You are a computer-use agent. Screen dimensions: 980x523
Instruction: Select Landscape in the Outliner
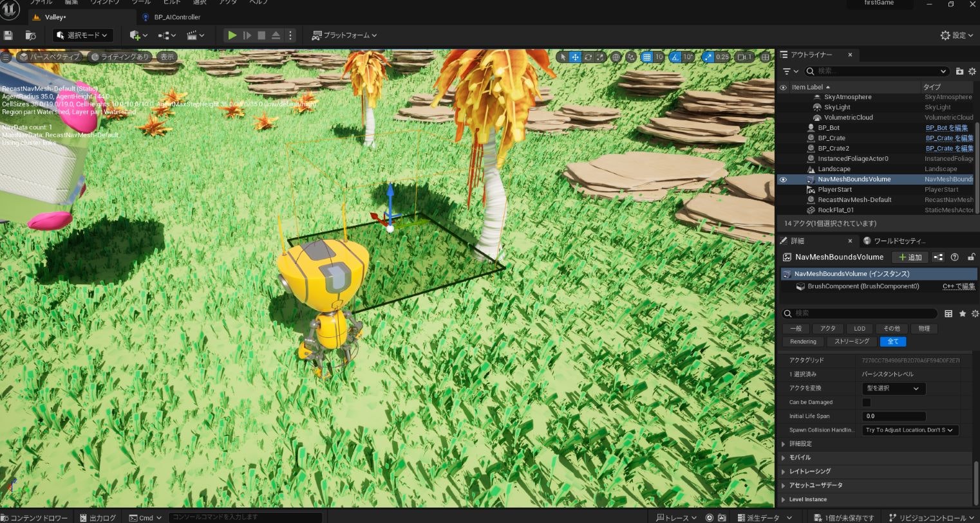tap(834, 169)
